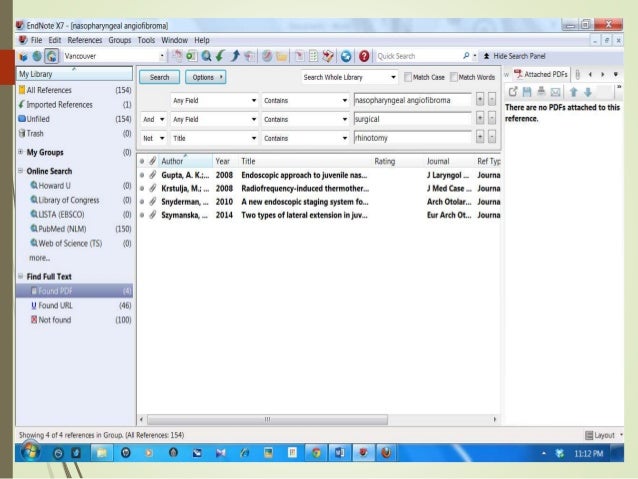Click Hide Search Panel
Screen dimensions: 638x479
tap(515, 56)
